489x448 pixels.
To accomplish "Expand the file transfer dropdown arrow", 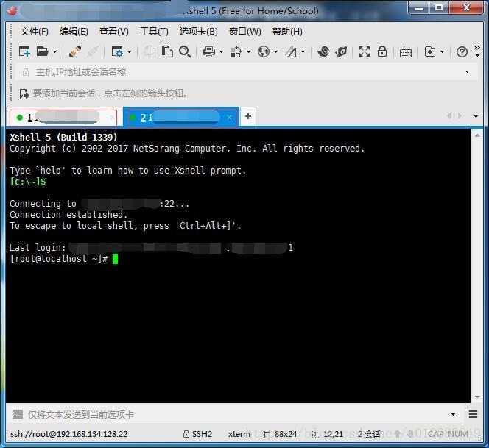I will point(249,51).
